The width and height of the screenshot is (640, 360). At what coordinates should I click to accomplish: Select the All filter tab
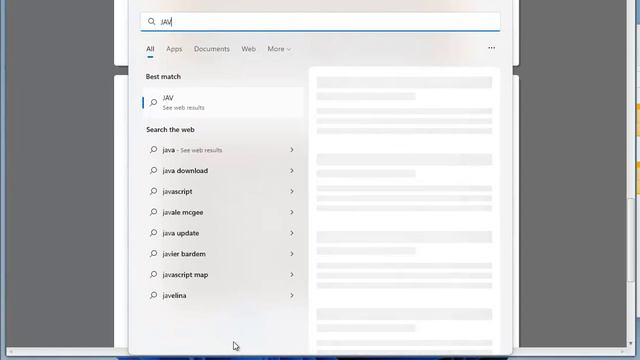pos(150,49)
